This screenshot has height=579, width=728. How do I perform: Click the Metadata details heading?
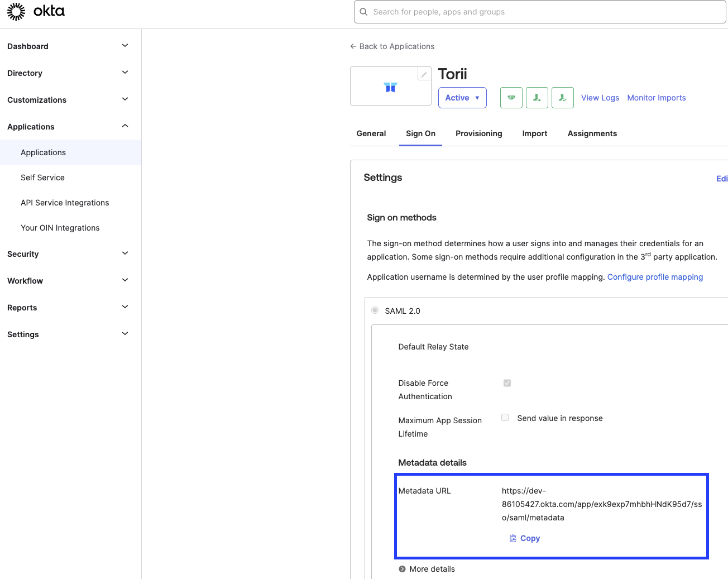pyautogui.click(x=432, y=462)
